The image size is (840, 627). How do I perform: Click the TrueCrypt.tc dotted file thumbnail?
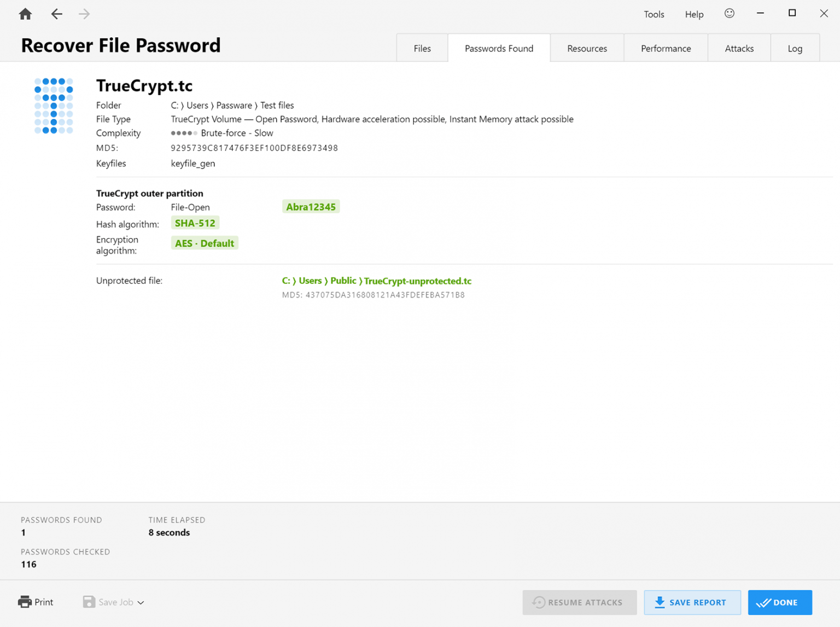[54, 105]
